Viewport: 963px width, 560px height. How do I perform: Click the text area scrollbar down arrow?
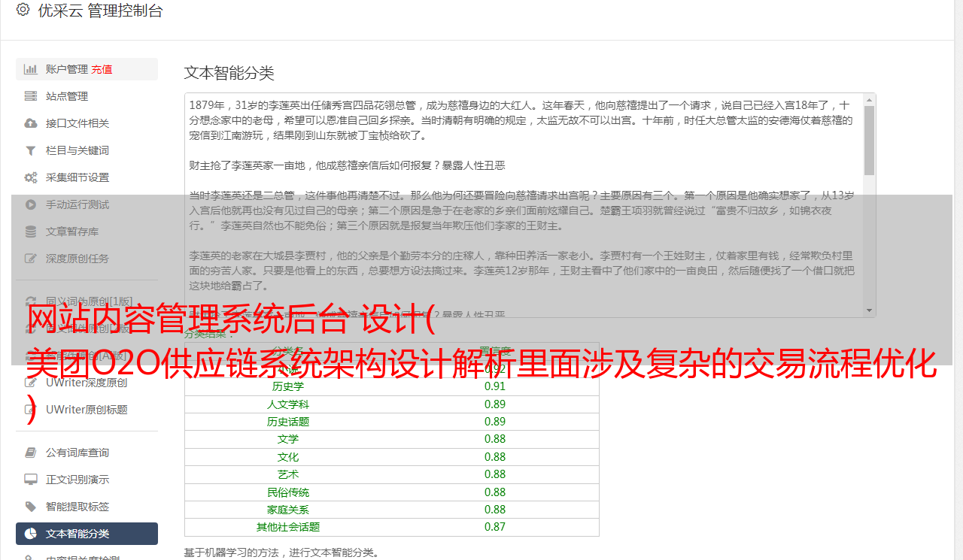tap(869, 310)
